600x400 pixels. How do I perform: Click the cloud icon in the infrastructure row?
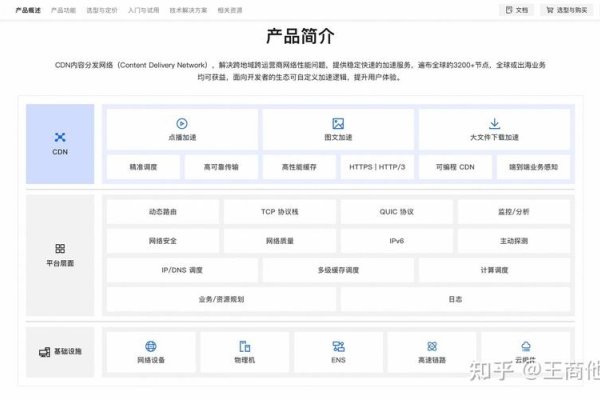pyautogui.click(x=526, y=346)
